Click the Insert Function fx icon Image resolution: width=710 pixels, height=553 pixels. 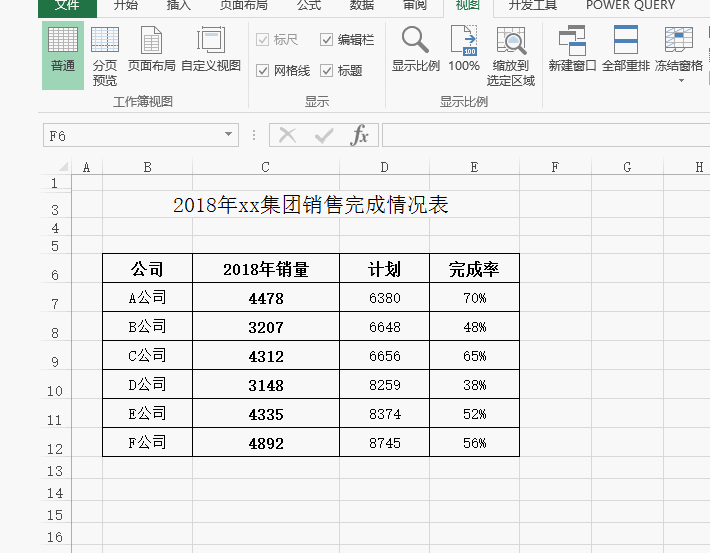tap(359, 135)
